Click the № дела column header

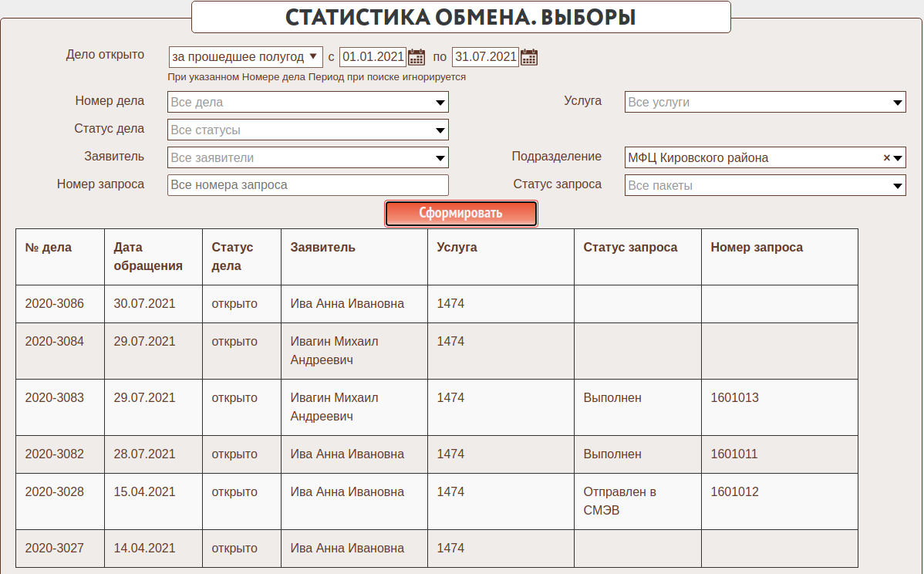point(49,248)
